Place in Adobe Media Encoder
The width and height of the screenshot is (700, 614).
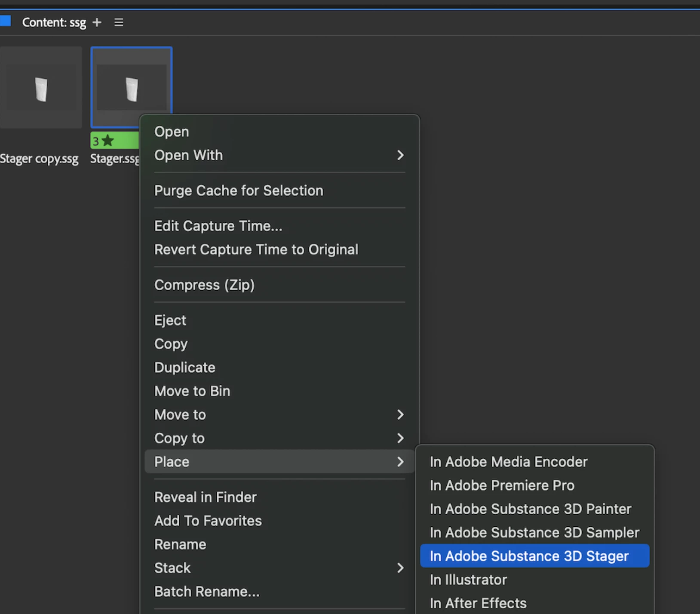pos(534,462)
